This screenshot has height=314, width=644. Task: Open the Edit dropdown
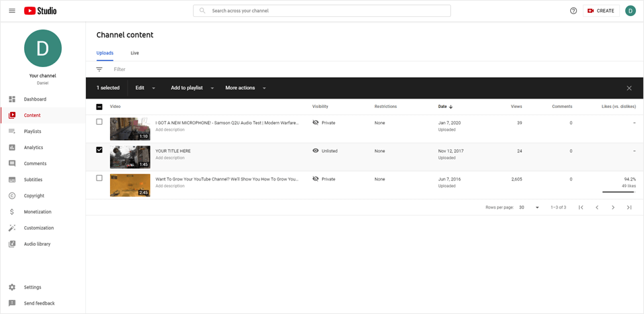tap(146, 88)
